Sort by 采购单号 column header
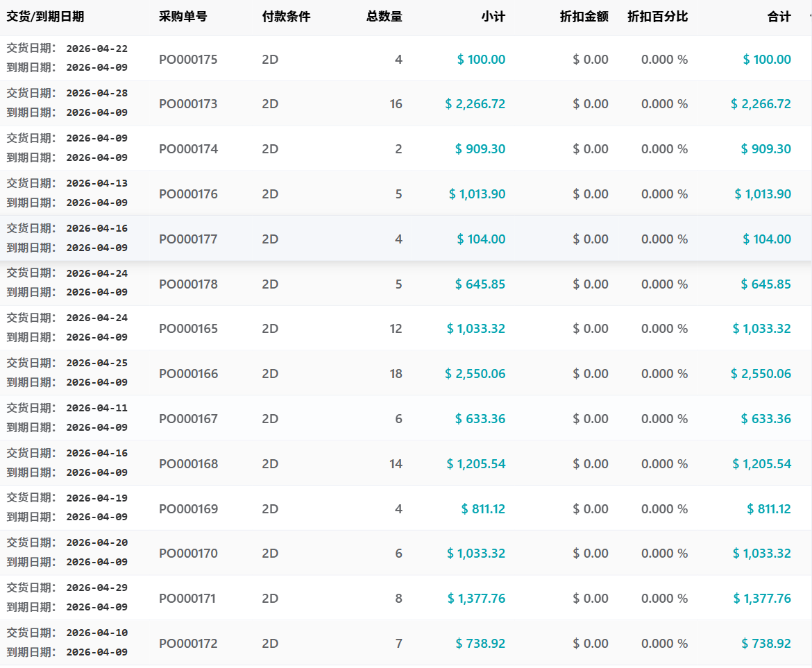This screenshot has height=668, width=812. [183, 17]
